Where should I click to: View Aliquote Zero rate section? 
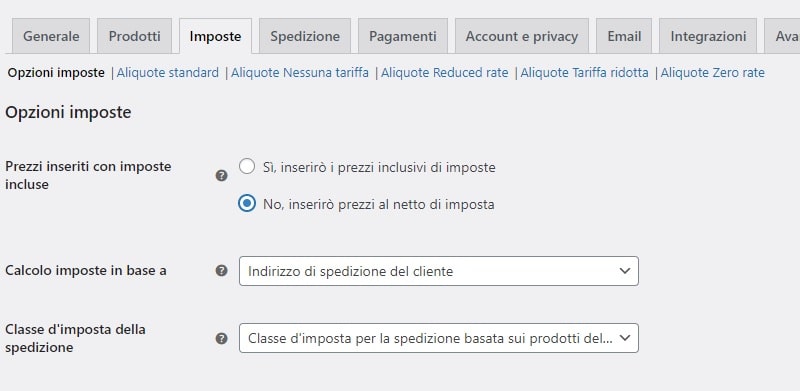coord(713,73)
